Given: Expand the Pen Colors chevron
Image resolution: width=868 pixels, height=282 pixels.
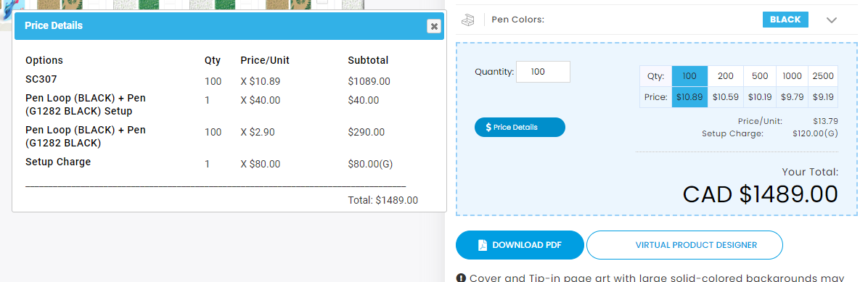Looking at the screenshot, I should (x=831, y=20).
